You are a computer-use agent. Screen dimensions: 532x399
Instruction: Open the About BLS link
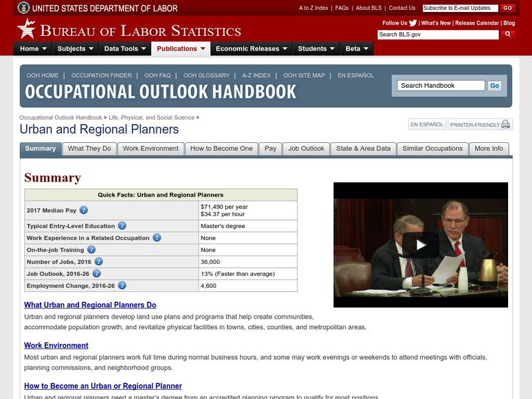pos(368,8)
